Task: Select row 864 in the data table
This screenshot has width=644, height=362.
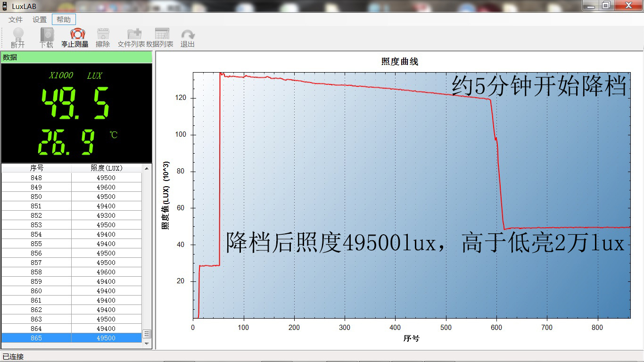Action: pyautogui.click(x=72, y=329)
